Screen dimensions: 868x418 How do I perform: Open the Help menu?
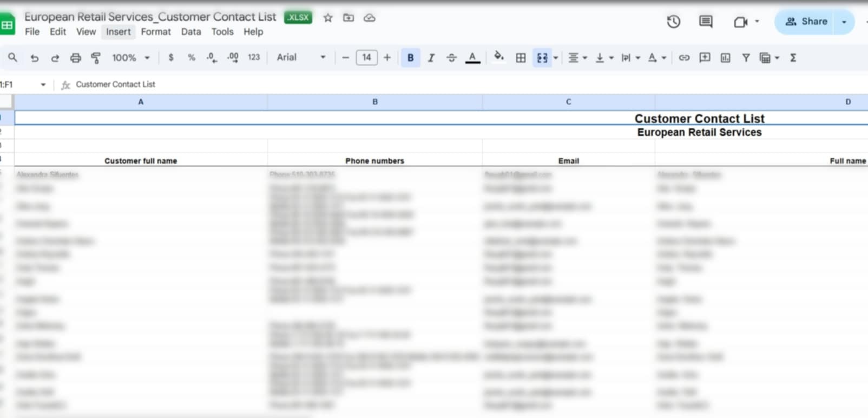tap(253, 32)
